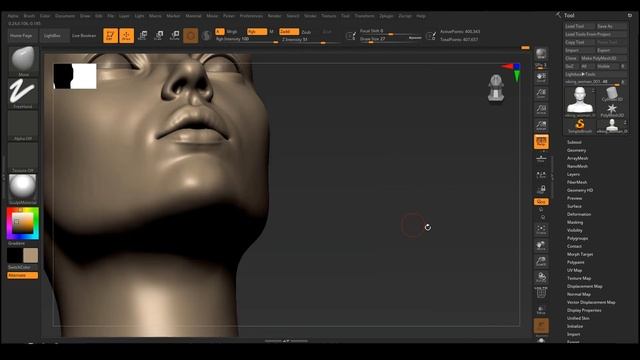640x360 pixels.
Task: Activate the Rotate transform icon
Action: [175, 36]
